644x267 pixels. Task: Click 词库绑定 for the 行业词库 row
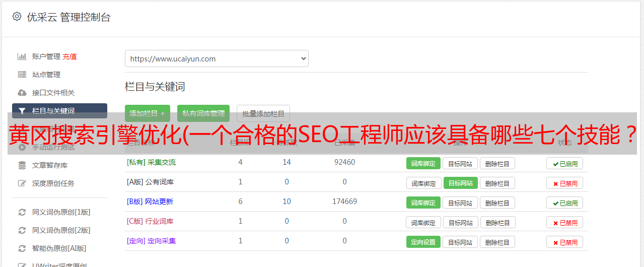[423, 222]
